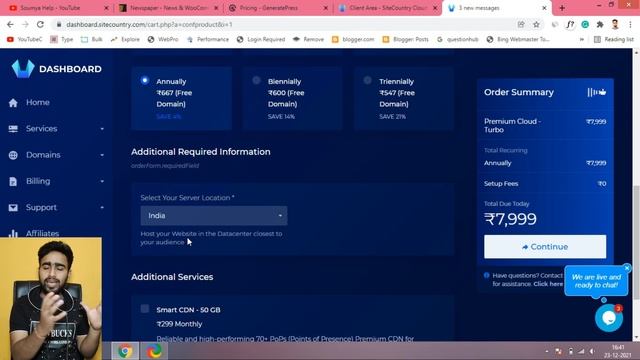Image resolution: width=640 pixels, height=360 pixels.
Task: Click the Support envelope icon
Action: (13, 208)
